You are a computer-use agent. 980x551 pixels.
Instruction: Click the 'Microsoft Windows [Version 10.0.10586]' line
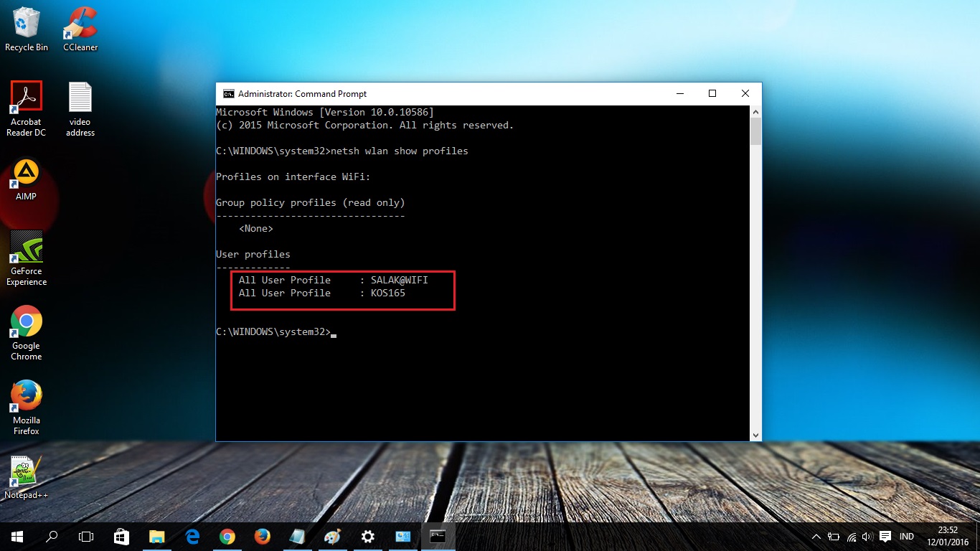click(325, 112)
